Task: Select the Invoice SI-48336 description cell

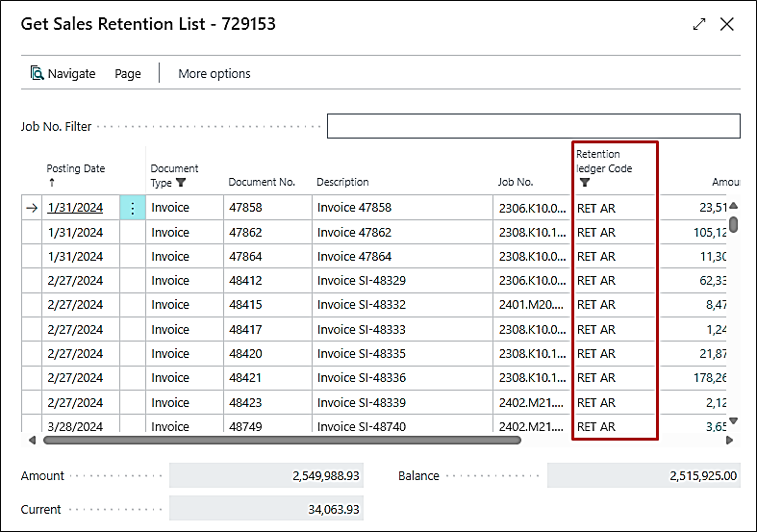Action: pyautogui.click(x=361, y=378)
